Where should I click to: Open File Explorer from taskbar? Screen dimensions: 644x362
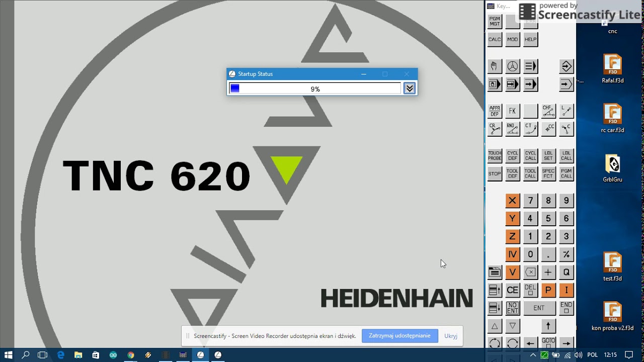pyautogui.click(x=78, y=355)
